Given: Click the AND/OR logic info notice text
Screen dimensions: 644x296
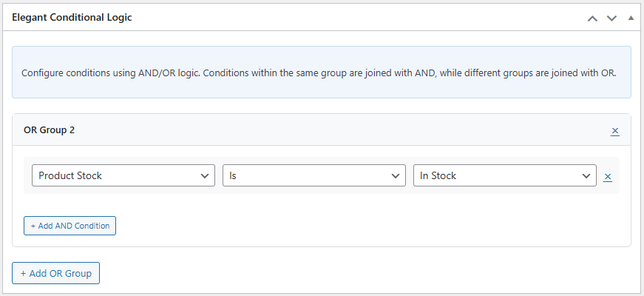Looking at the screenshot, I should point(318,73).
